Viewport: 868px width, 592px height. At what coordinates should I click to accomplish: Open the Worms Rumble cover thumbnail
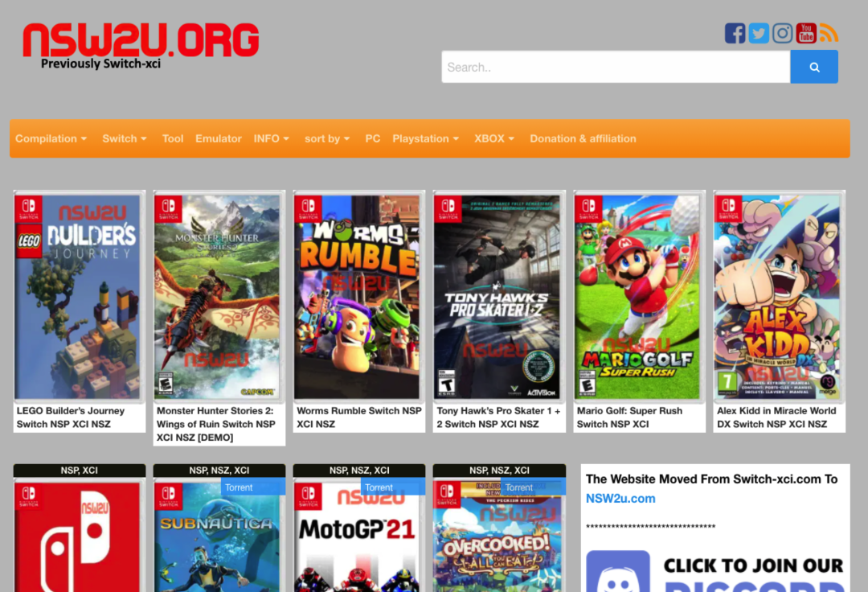coord(358,296)
